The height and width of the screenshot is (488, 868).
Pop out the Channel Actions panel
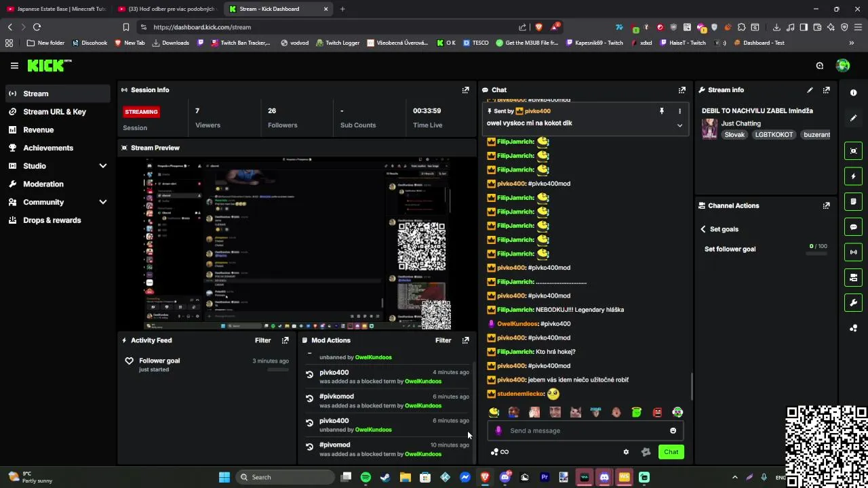click(826, 205)
